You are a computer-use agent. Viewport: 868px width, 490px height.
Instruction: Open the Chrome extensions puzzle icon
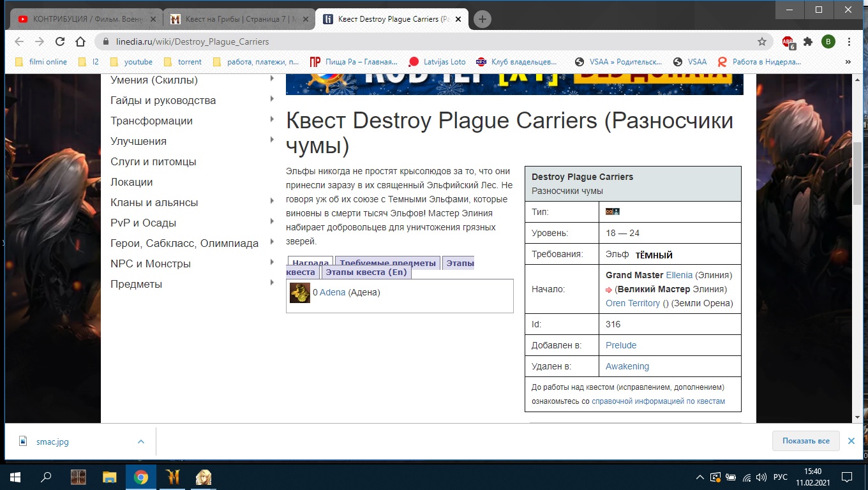coord(808,41)
